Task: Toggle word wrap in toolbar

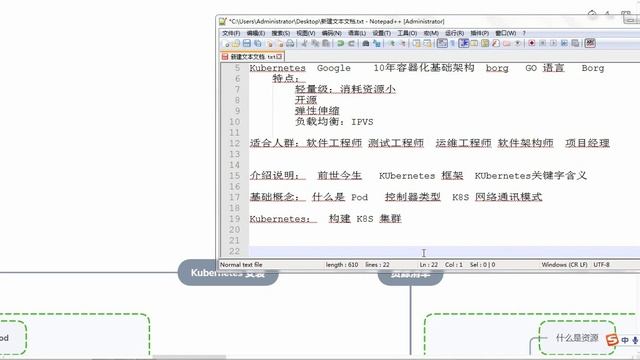Action: coord(442,43)
